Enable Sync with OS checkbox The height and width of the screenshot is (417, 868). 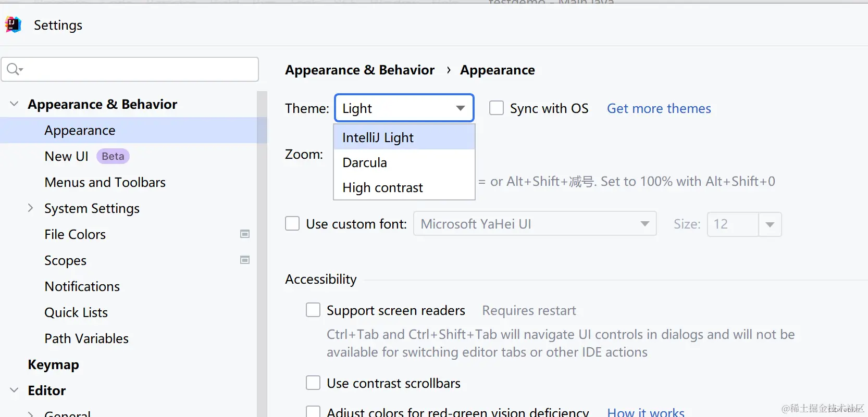point(497,108)
